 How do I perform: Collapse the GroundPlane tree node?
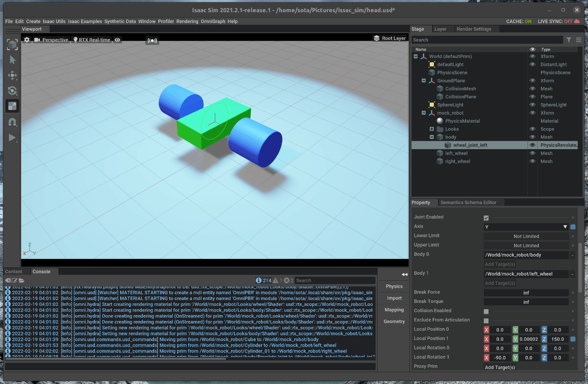pyautogui.click(x=423, y=81)
